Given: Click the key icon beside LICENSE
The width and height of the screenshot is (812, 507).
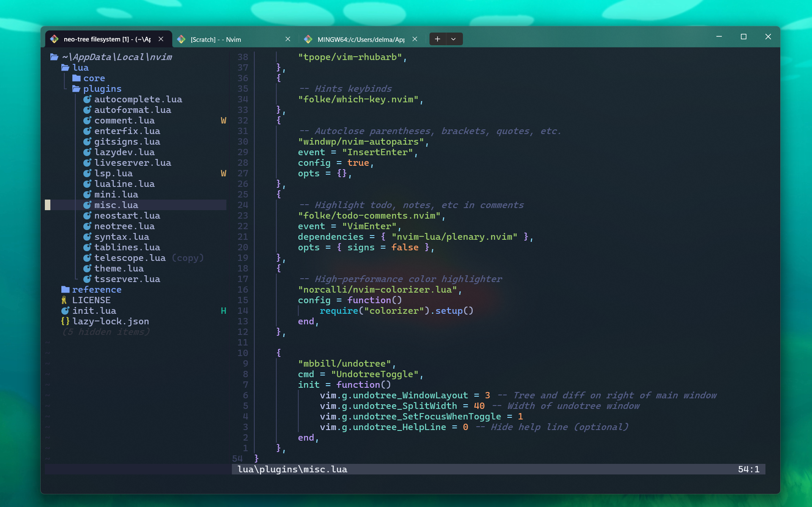Looking at the screenshot, I should pos(63,300).
